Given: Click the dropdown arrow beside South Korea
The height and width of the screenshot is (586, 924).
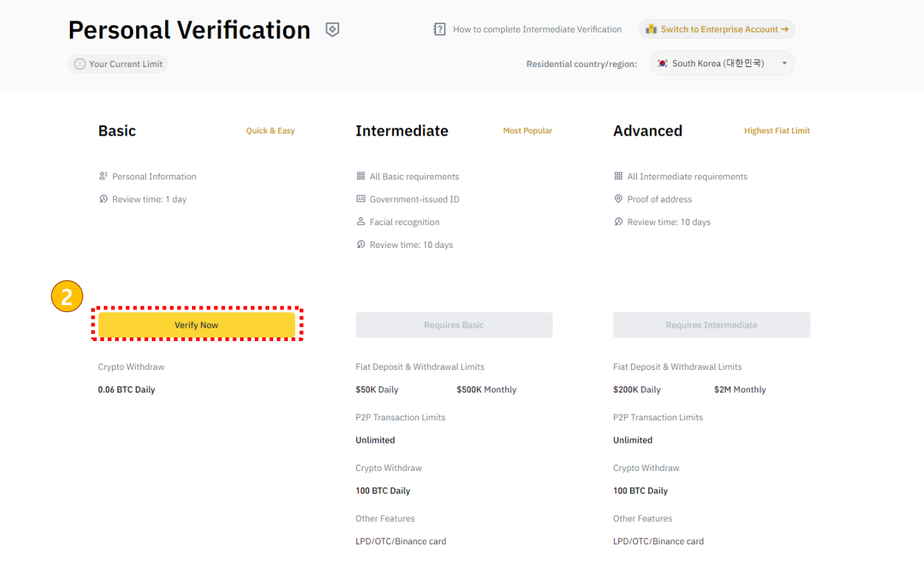Looking at the screenshot, I should pos(784,64).
